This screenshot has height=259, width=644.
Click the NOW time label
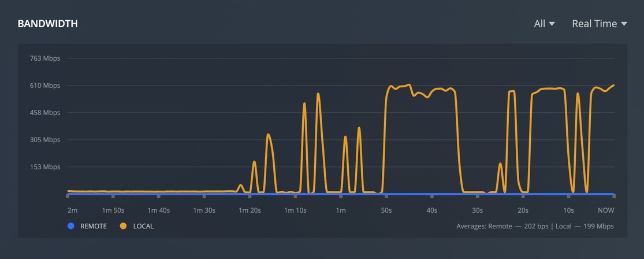click(606, 210)
